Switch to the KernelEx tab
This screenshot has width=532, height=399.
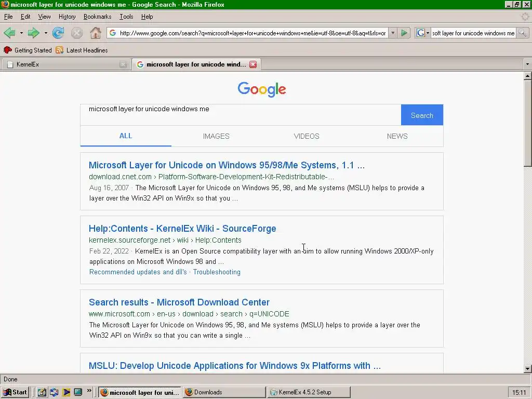pyautogui.click(x=66, y=64)
